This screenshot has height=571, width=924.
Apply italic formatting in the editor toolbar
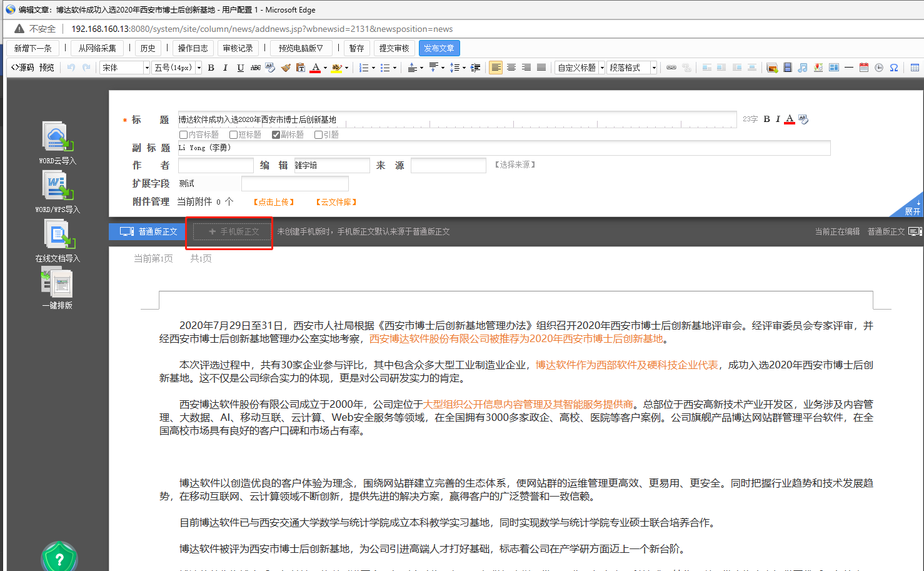coord(225,68)
